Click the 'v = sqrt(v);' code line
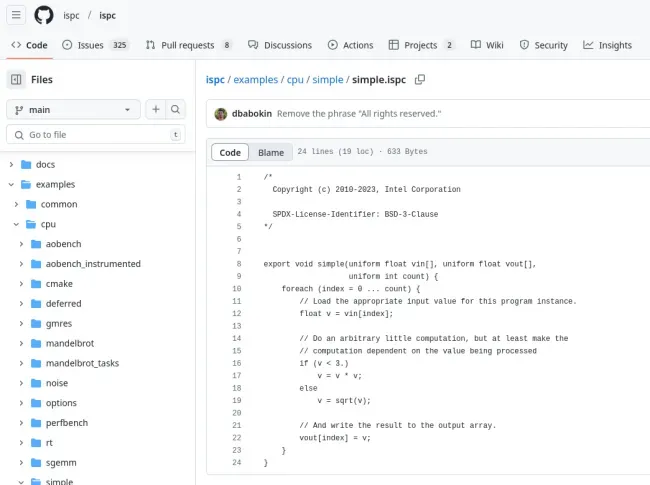The width and height of the screenshot is (650, 485). pos(344,401)
